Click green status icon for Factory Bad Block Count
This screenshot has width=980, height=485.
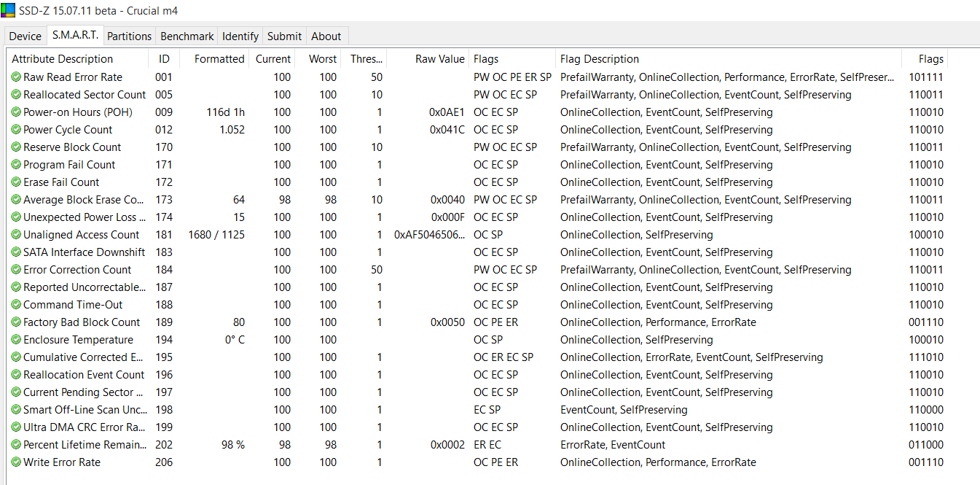[16, 322]
